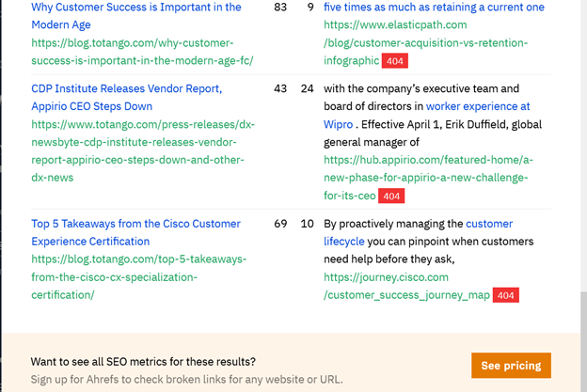Open the 'customer lifecycle' anchor link
The width and height of the screenshot is (587, 392).
tap(489, 224)
